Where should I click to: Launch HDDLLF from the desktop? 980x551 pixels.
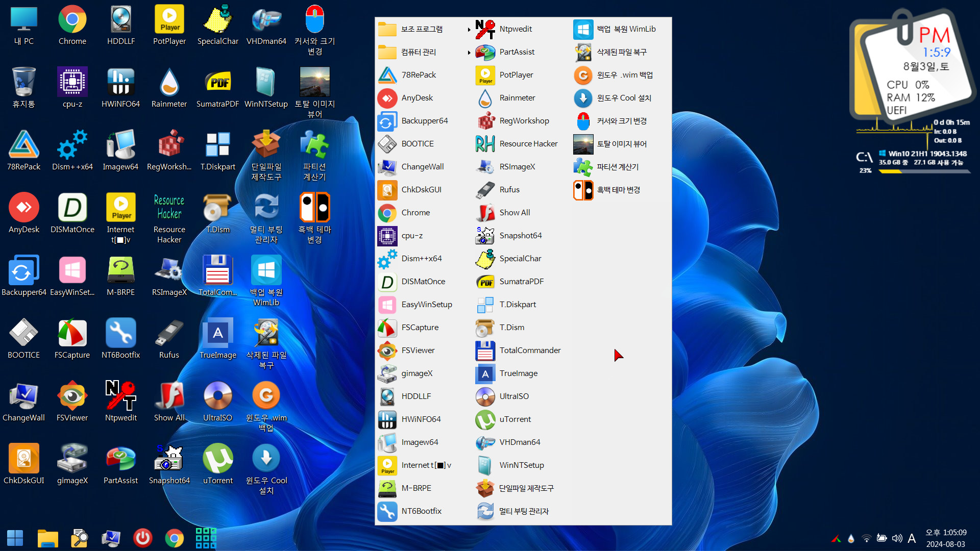click(121, 26)
